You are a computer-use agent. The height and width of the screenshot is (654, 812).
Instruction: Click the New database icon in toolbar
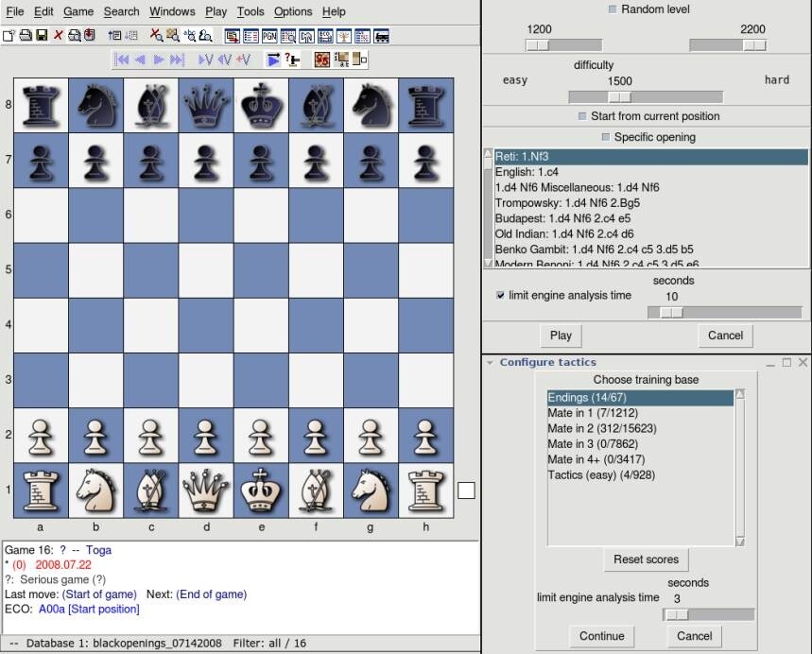tap(8, 36)
